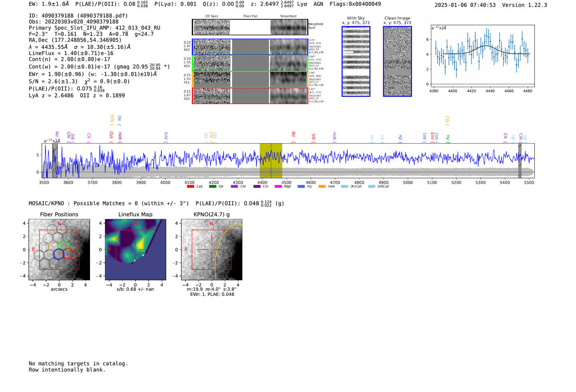Click the s/b: 0.68 +/- nan label
The image size is (576, 392).
[x=135, y=289]
